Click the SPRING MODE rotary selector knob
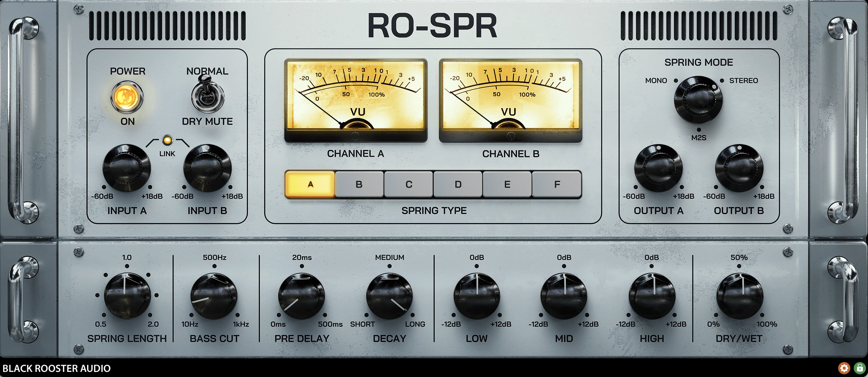 coord(698,100)
